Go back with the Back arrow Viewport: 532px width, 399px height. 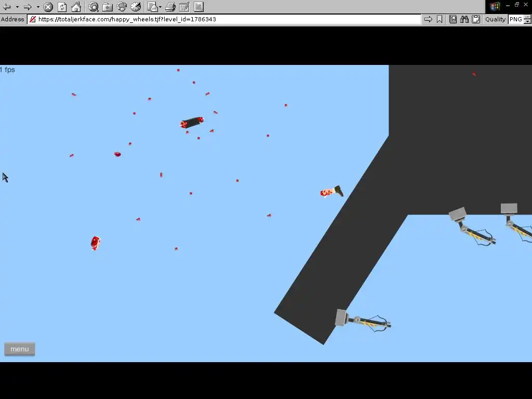tap(7, 7)
